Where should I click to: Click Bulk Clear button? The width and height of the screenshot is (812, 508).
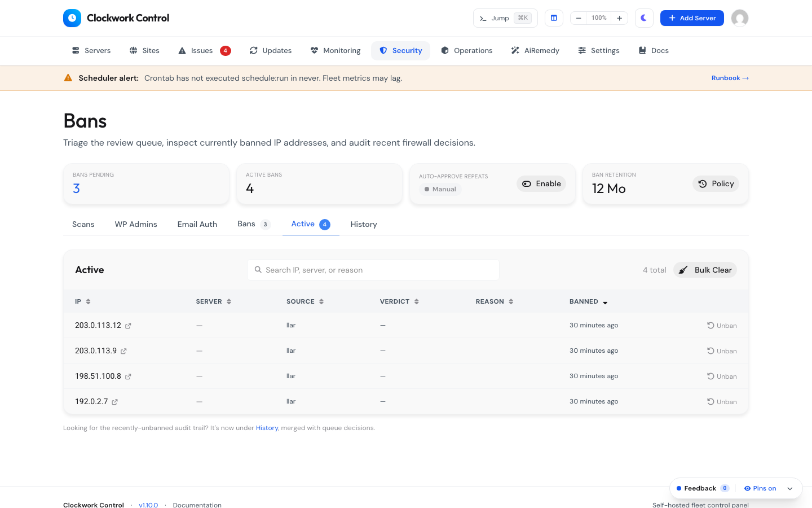coord(705,270)
